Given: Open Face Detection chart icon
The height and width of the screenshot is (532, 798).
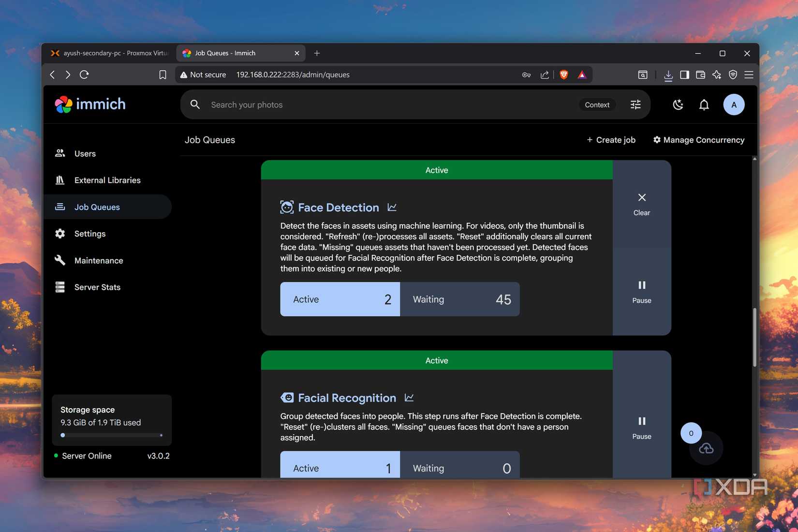Looking at the screenshot, I should coord(392,207).
